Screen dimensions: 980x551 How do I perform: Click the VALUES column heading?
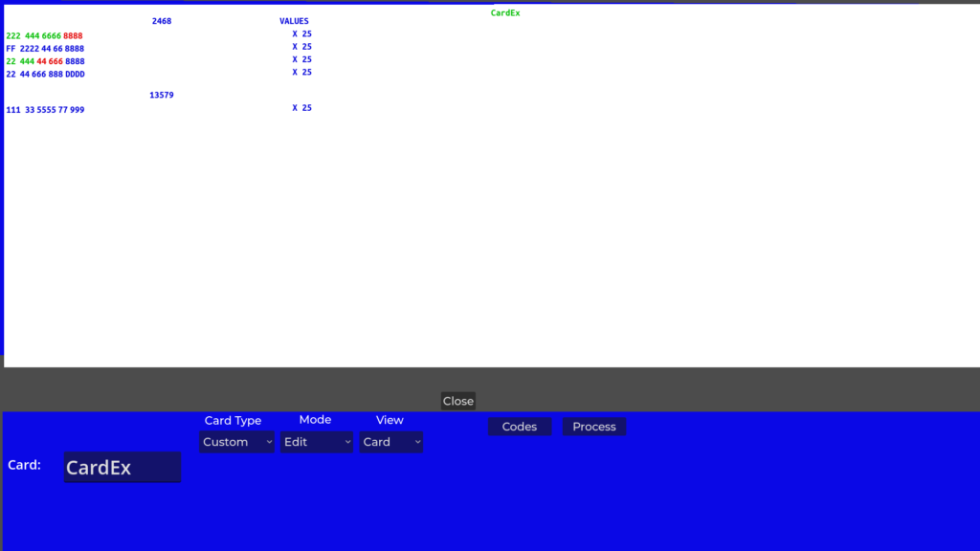click(294, 21)
